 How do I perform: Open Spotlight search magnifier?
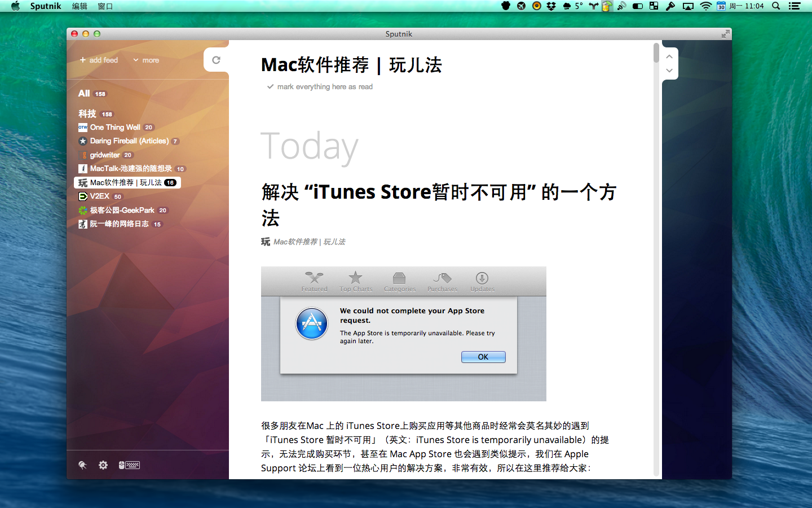click(x=776, y=6)
